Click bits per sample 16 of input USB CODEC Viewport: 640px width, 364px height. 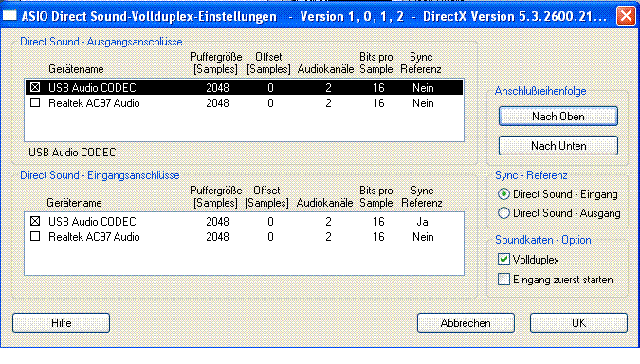378,222
